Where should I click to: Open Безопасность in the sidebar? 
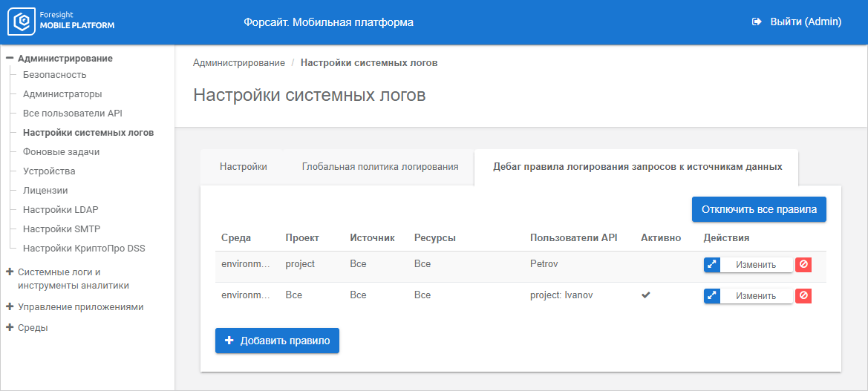pyautogui.click(x=54, y=75)
